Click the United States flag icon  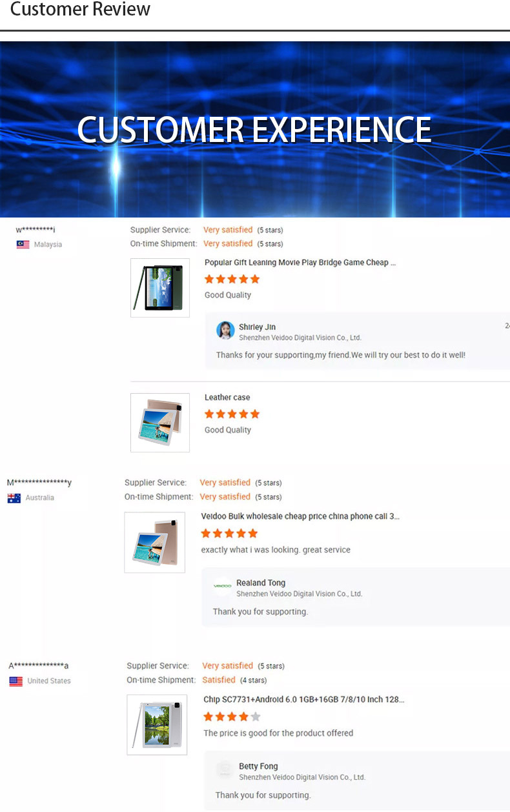16,681
